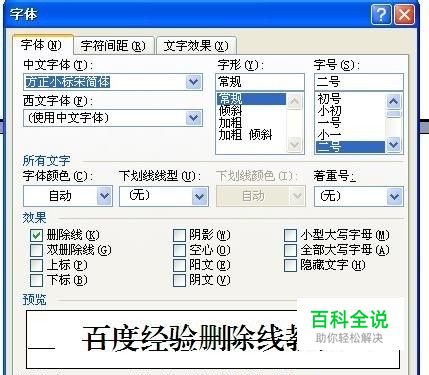The height and width of the screenshot is (375, 429).
Task: Select 加粗 倾斜 in the 字形 list
Action: click(x=251, y=135)
